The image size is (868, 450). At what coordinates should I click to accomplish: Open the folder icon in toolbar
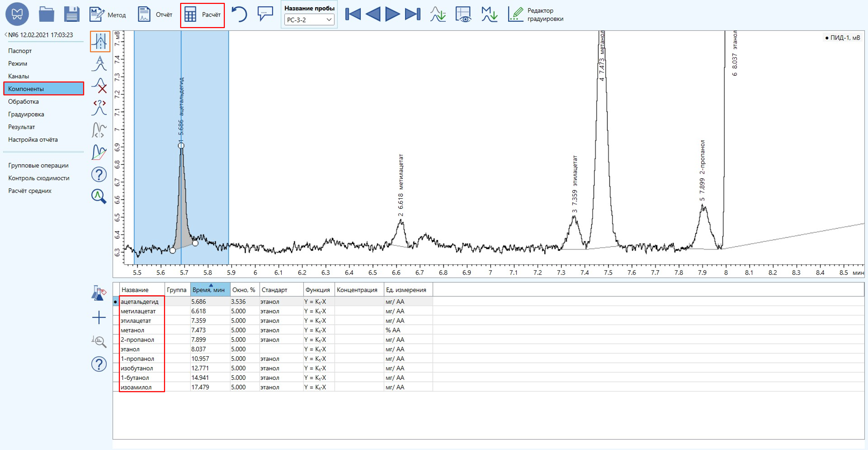(x=46, y=15)
